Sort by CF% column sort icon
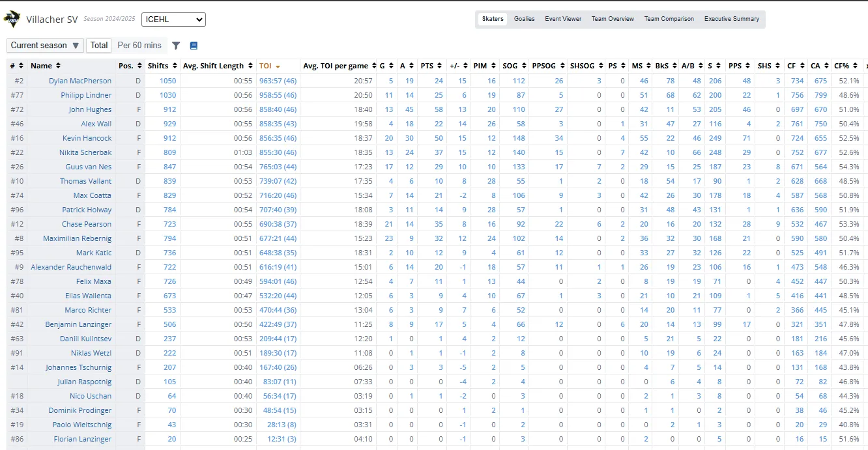The width and height of the screenshot is (868, 450). pyautogui.click(x=854, y=66)
